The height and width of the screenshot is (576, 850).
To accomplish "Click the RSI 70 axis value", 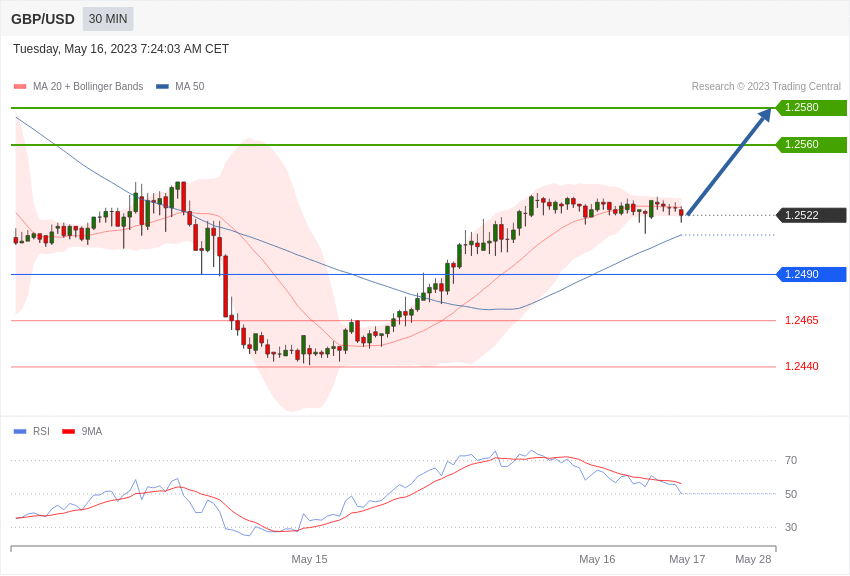I will (791, 460).
